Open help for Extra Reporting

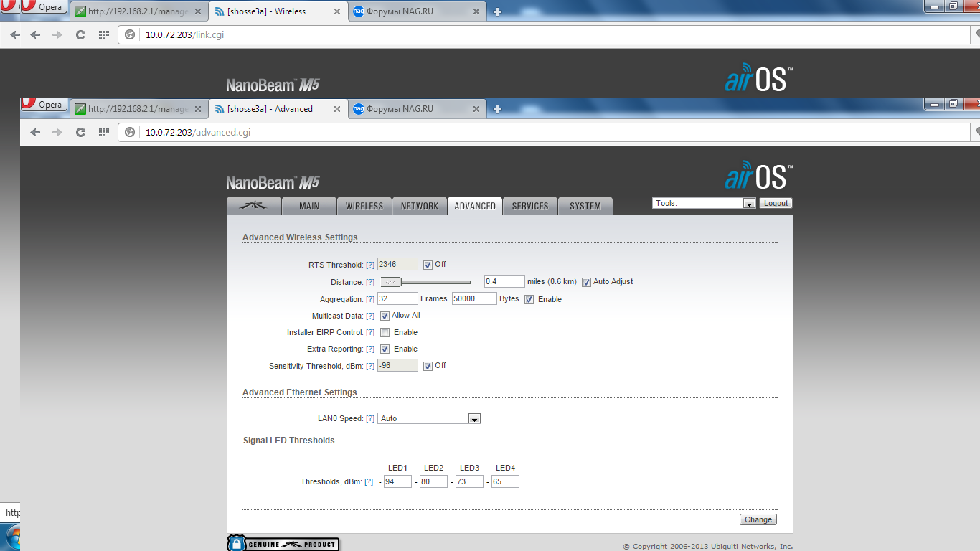pos(370,349)
